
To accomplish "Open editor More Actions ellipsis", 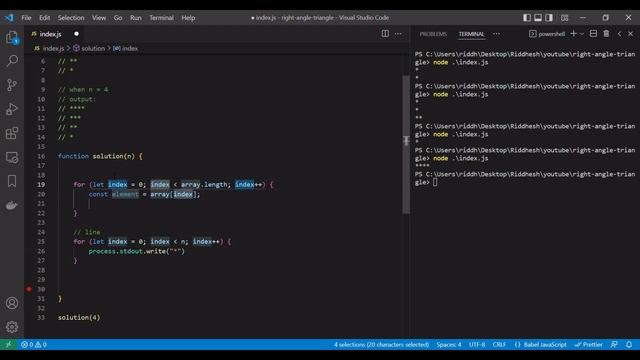I will 398,34.
